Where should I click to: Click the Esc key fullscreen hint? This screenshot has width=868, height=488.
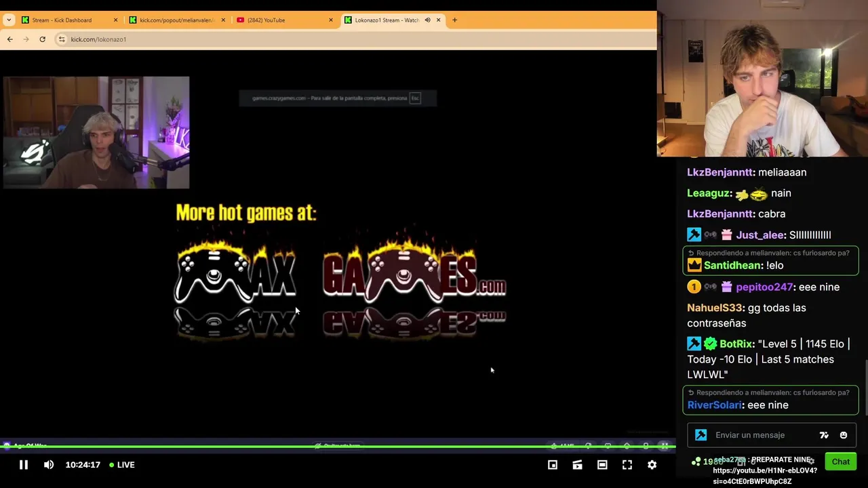tap(415, 98)
